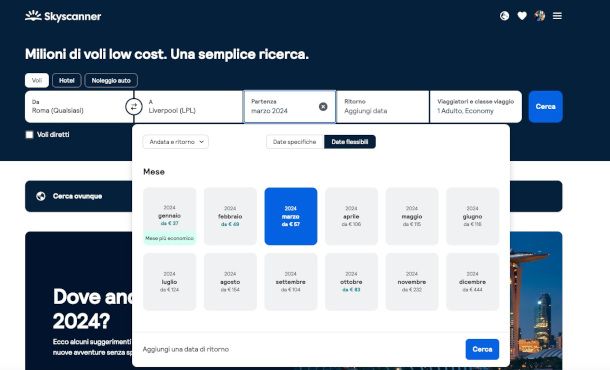Open the hamburger menu
The image size is (610, 370).
pyautogui.click(x=557, y=16)
